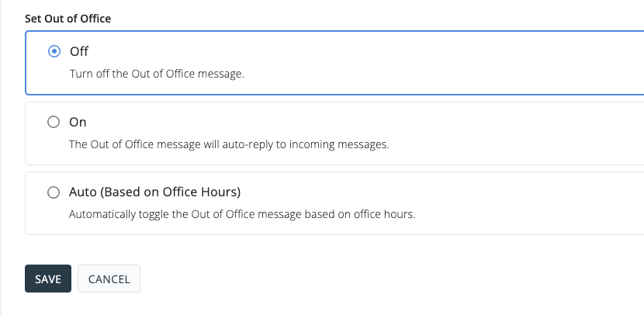The width and height of the screenshot is (644, 315).
Task: Click "Turn off the Out of Office message" description
Action: point(157,74)
